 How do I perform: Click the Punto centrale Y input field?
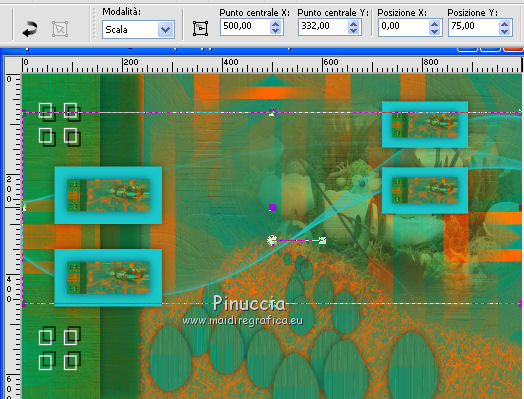coord(323,26)
